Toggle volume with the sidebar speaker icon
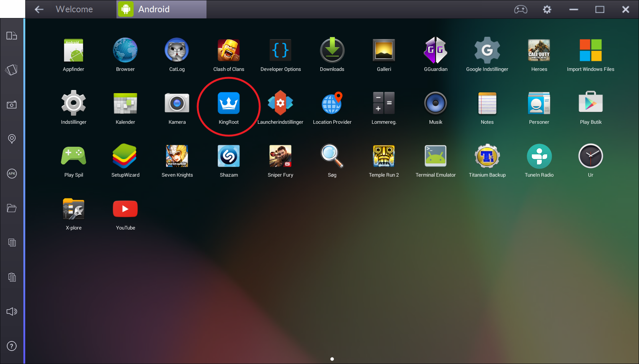Screen dimensions: 639x364 (x=12, y=312)
